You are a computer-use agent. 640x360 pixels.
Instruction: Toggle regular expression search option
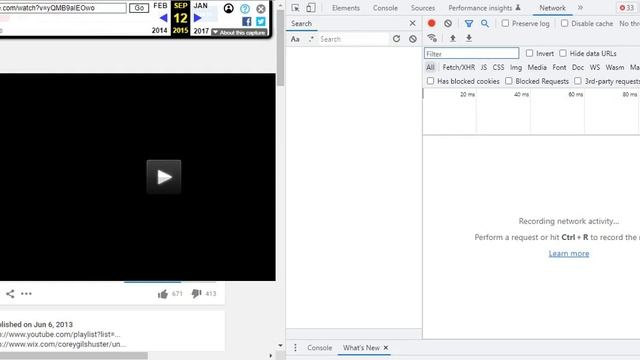311,39
